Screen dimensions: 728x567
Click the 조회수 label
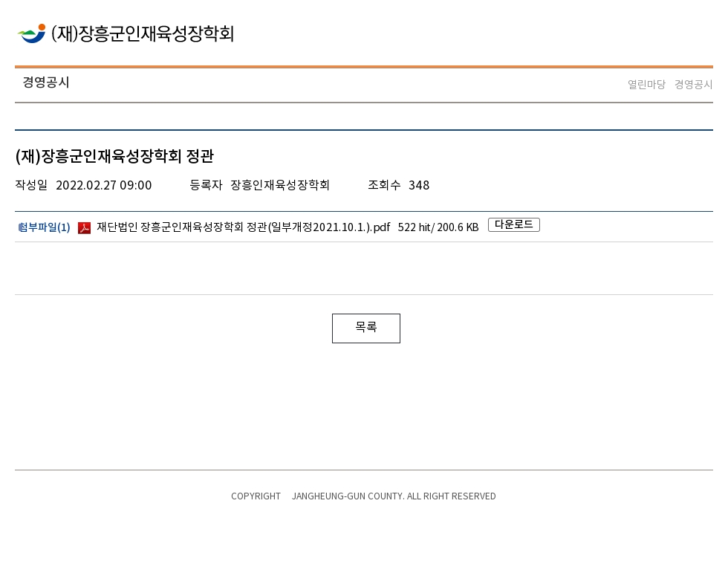click(x=384, y=185)
